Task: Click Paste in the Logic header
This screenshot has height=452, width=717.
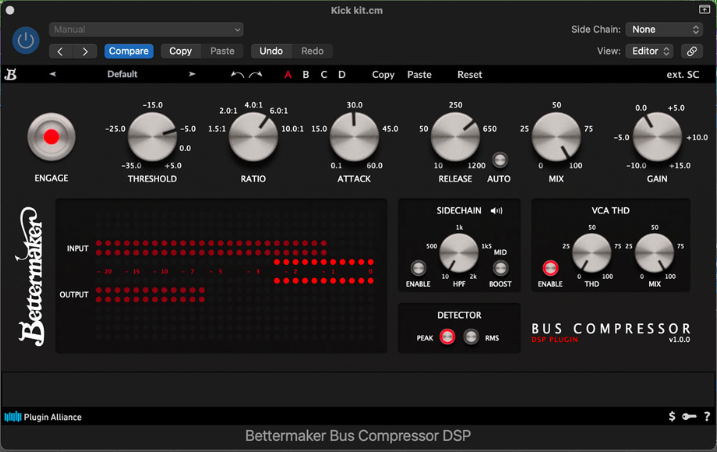Action: (222, 51)
